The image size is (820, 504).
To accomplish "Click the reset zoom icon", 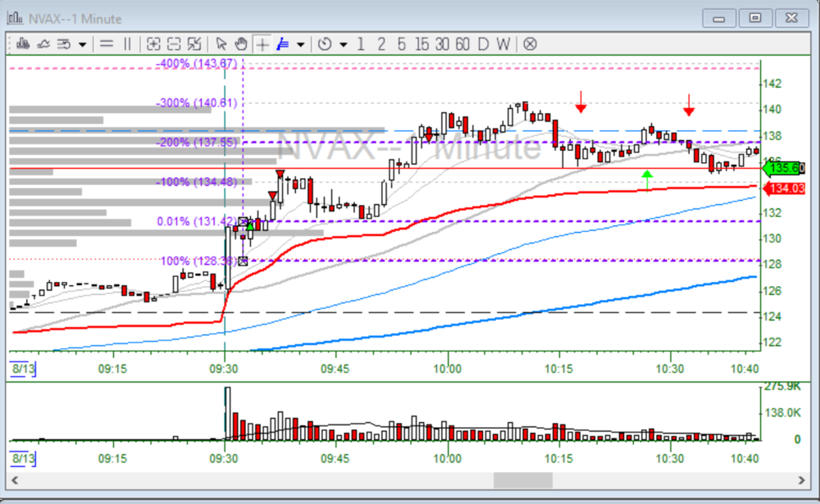I will click(x=194, y=44).
